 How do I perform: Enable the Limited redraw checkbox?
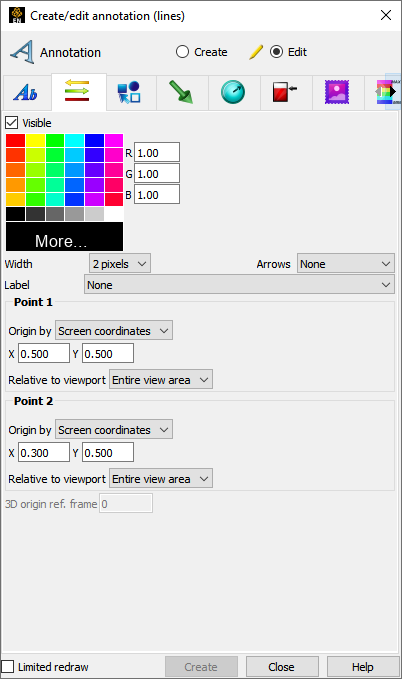click(x=8, y=666)
